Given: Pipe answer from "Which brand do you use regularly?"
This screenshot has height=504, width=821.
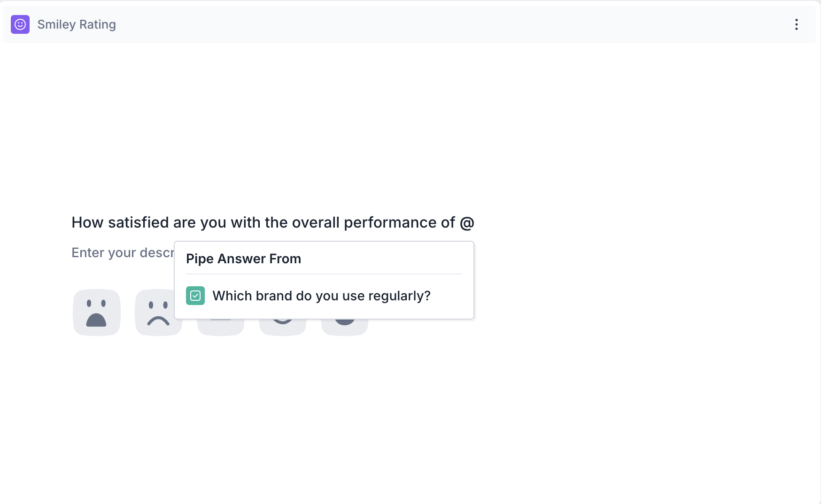Looking at the screenshot, I should pos(321,296).
